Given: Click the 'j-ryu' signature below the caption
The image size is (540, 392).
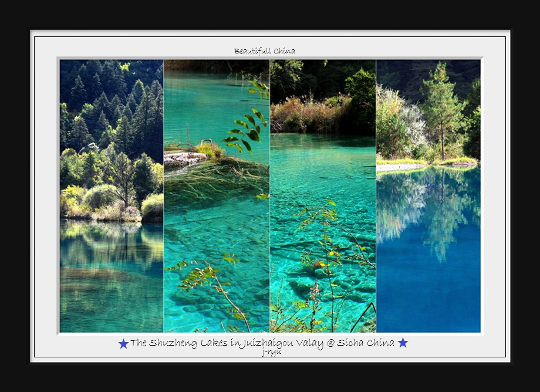Looking at the screenshot, I should point(271,352).
